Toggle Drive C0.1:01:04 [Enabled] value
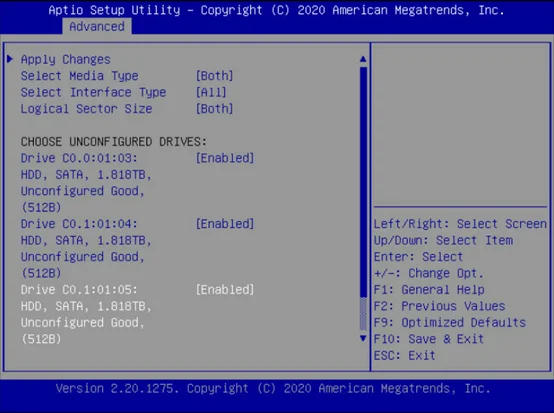Screen dimensions: 554x413 (225, 224)
